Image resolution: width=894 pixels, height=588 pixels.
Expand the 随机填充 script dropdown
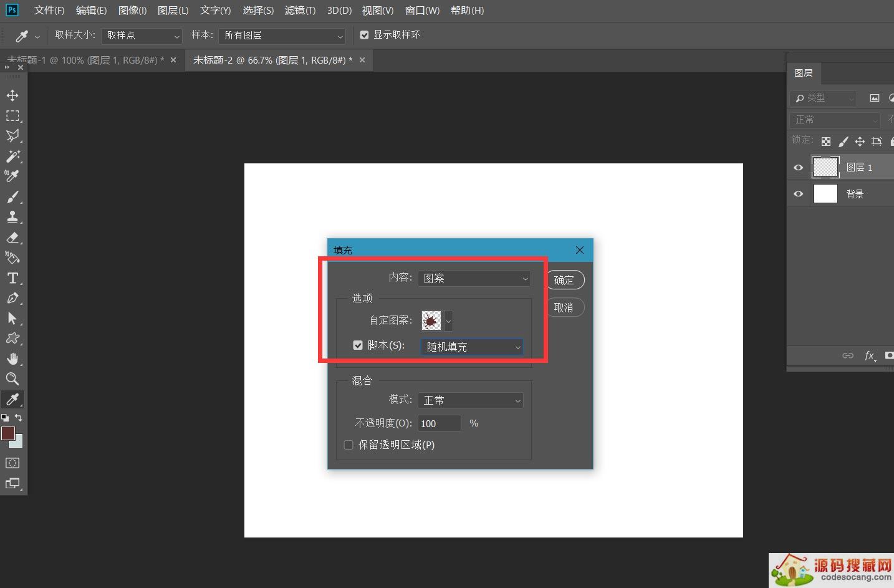472,347
